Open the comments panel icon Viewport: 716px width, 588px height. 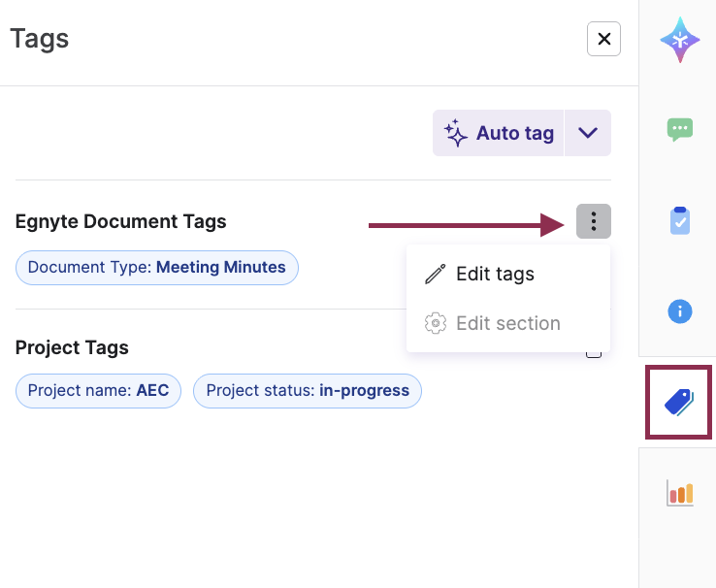pyautogui.click(x=680, y=129)
